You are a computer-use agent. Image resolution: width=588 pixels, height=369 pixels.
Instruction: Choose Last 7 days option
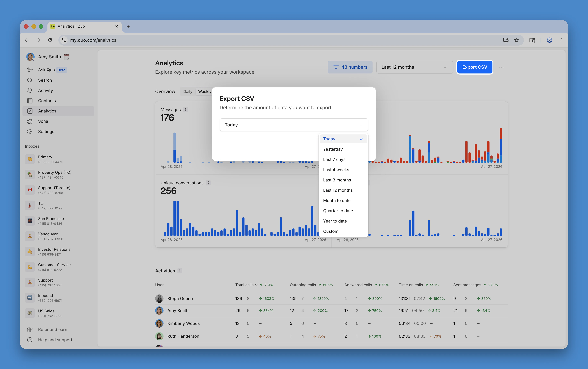tap(343, 159)
